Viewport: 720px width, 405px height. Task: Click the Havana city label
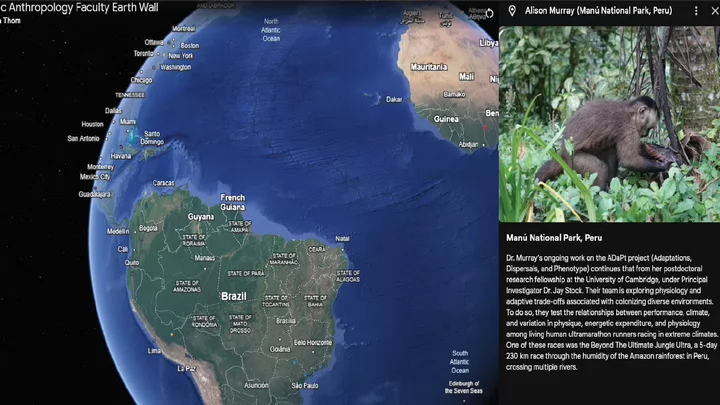pyautogui.click(x=121, y=156)
